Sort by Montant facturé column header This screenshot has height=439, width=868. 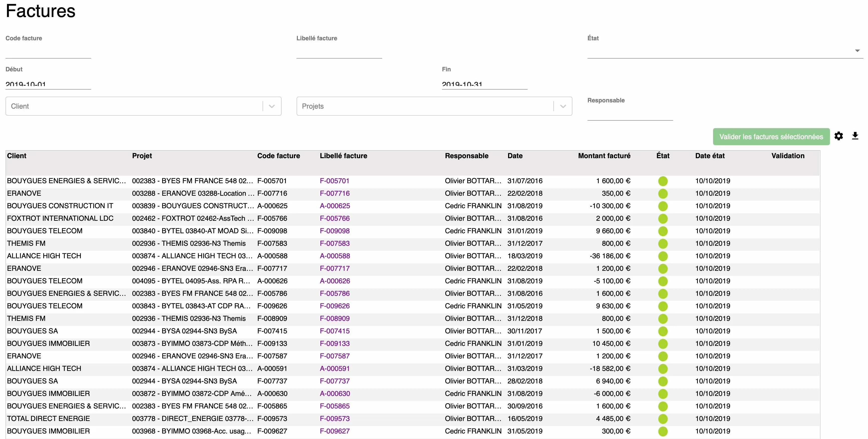point(604,156)
